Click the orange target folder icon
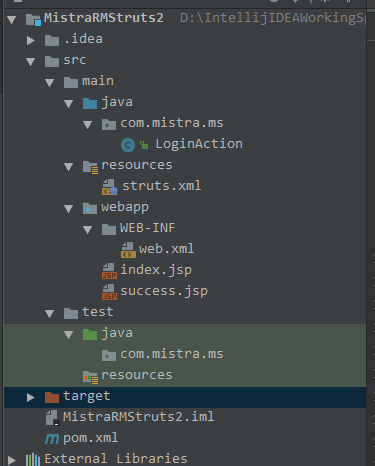This screenshot has height=466, width=375. [52, 397]
